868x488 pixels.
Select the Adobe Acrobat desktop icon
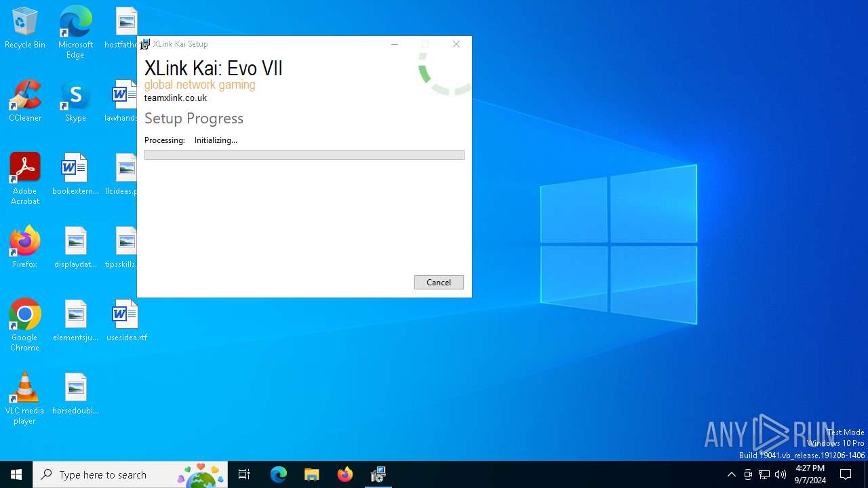25,179
